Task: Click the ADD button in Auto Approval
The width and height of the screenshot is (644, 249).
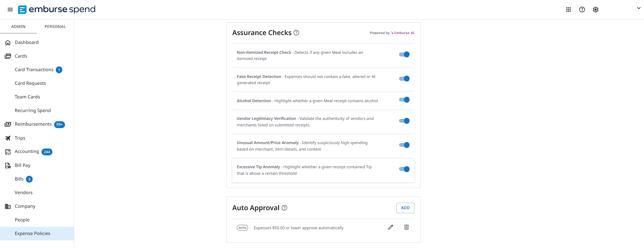Action: pyautogui.click(x=405, y=208)
